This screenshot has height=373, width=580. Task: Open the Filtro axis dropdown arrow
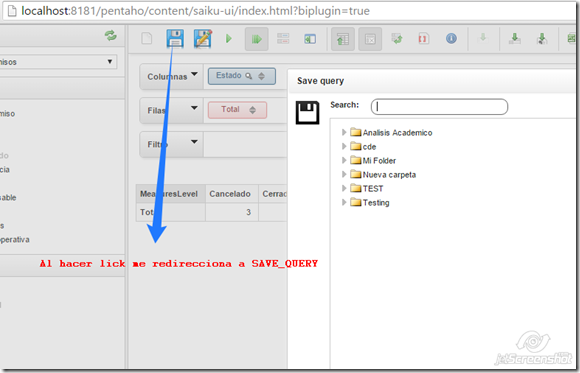pos(194,142)
